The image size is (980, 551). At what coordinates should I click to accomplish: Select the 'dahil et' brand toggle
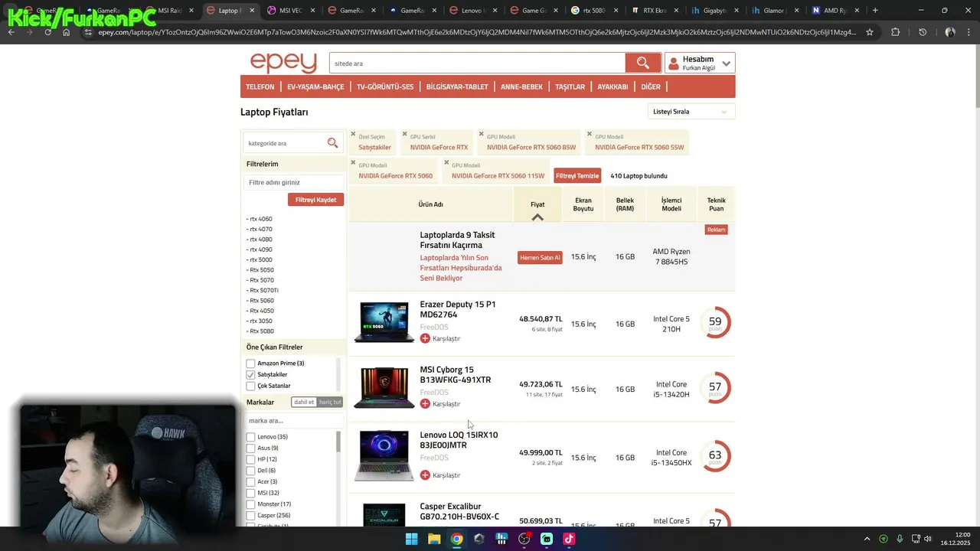304,402
